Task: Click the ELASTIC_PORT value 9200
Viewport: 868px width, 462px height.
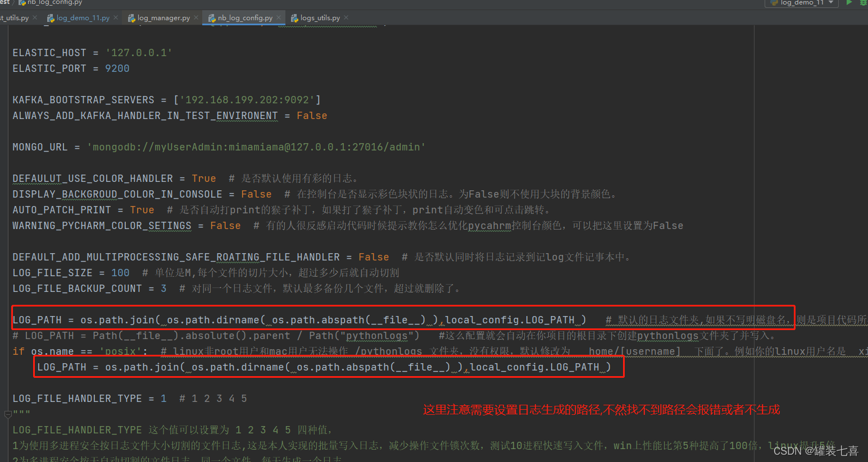Action: (x=117, y=68)
